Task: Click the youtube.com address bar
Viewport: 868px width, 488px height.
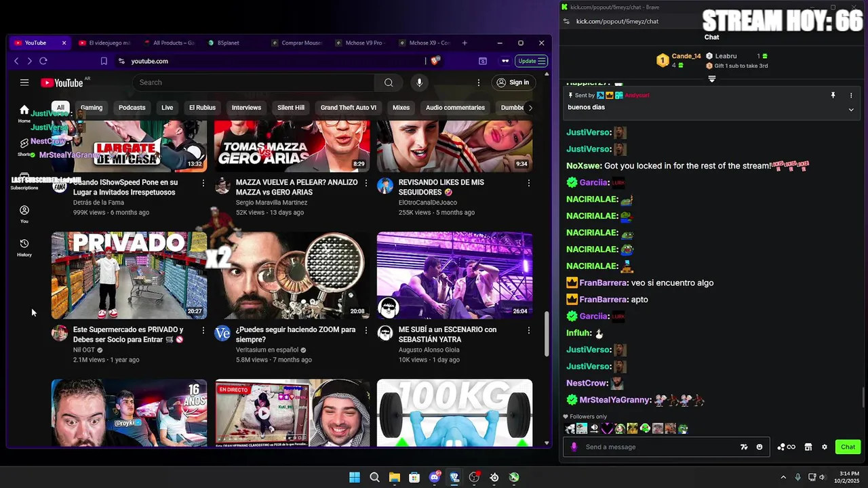Action: coord(271,61)
